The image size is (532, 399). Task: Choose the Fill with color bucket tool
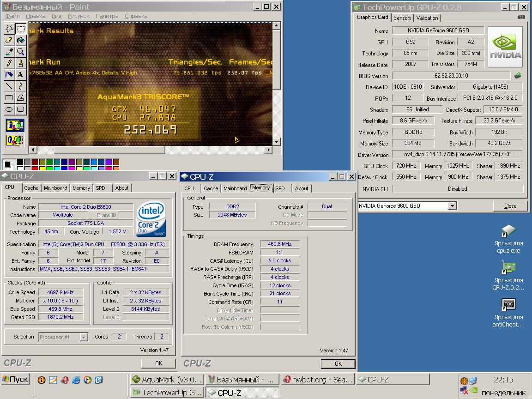[x=21, y=40]
